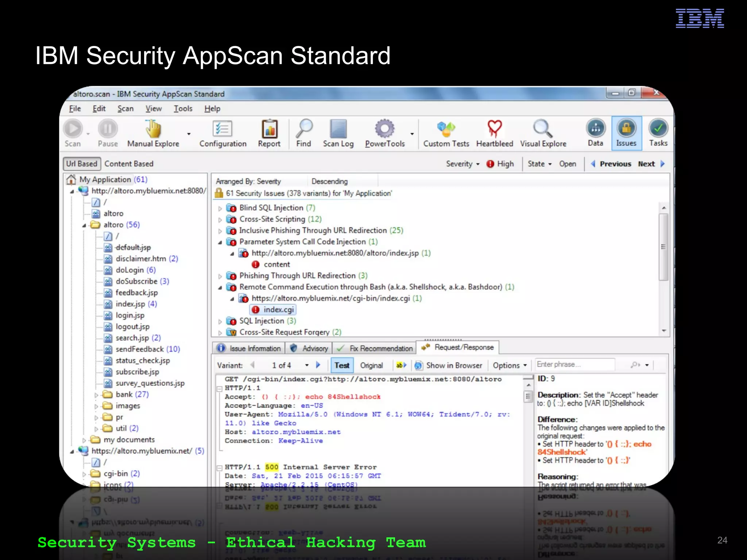This screenshot has height=560, width=747.
Task: Switch to Advisory tab
Action: point(309,348)
